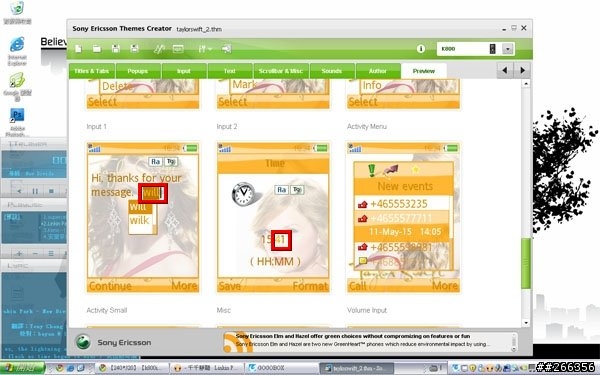Screen dimensions: 600x375
Task: Click the 'Misc' label
Action: pyautogui.click(x=223, y=310)
